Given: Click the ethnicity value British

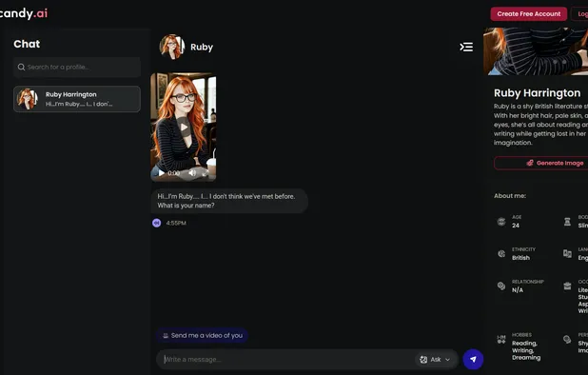Looking at the screenshot, I should tap(520, 258).
